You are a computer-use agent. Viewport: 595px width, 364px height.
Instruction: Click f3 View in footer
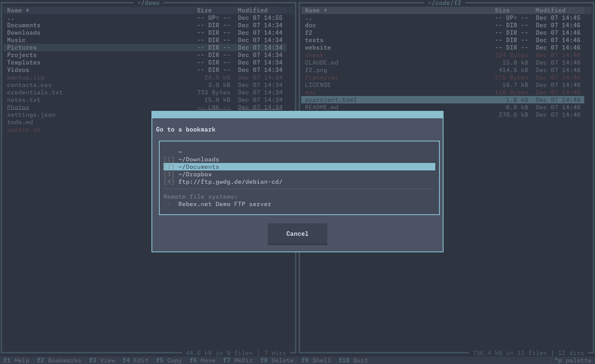[x=102, y=360]
